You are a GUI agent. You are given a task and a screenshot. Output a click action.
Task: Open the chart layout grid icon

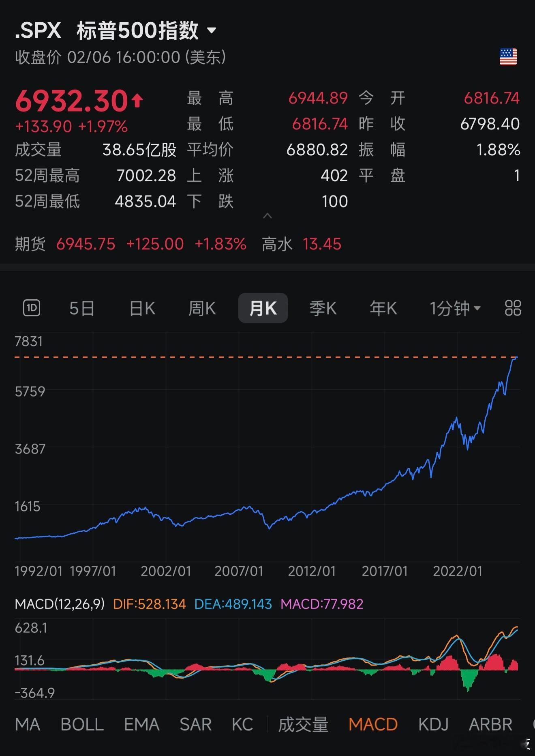point(513,308)
